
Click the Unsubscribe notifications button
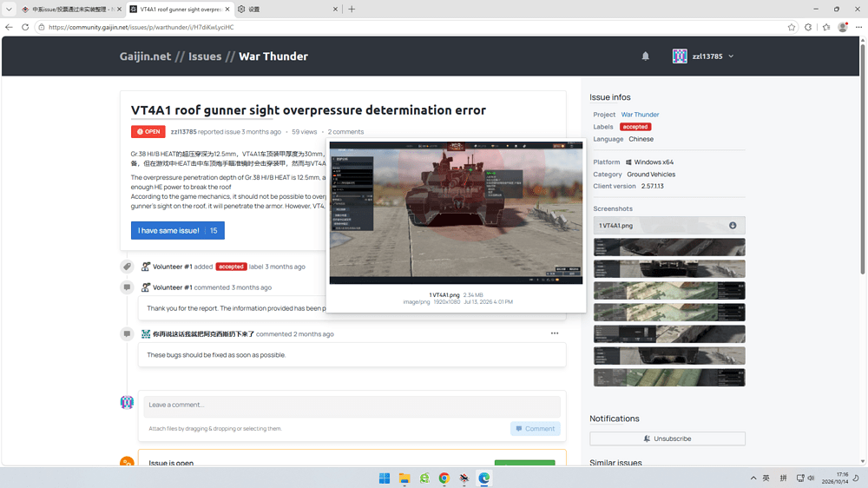click(x=667, y=439)
